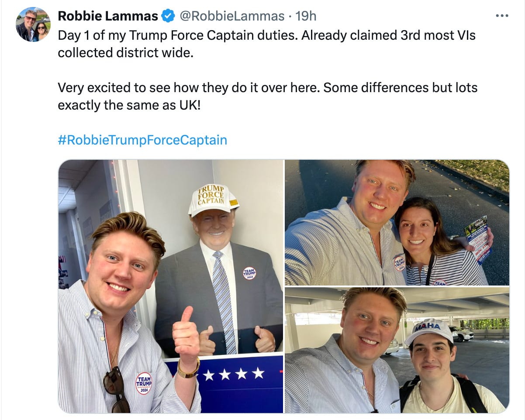
Task: Click the blue verified checkmark badge
Action: tap(168, 17)
